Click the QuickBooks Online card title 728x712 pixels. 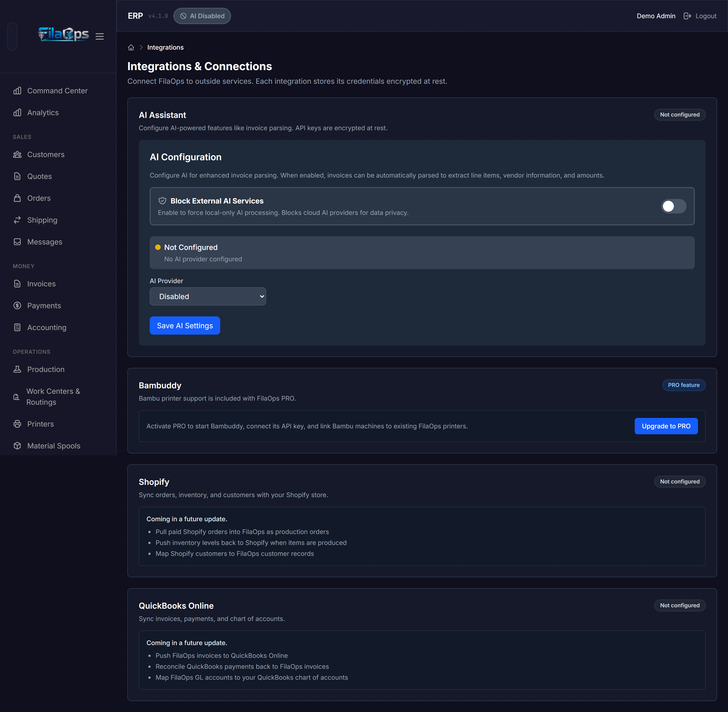tap(176, 605)
